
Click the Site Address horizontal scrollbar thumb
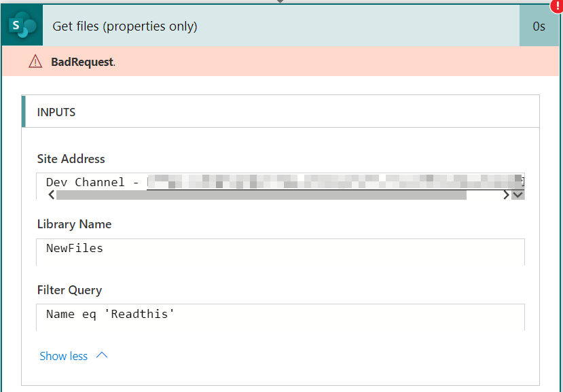[261, 195]
